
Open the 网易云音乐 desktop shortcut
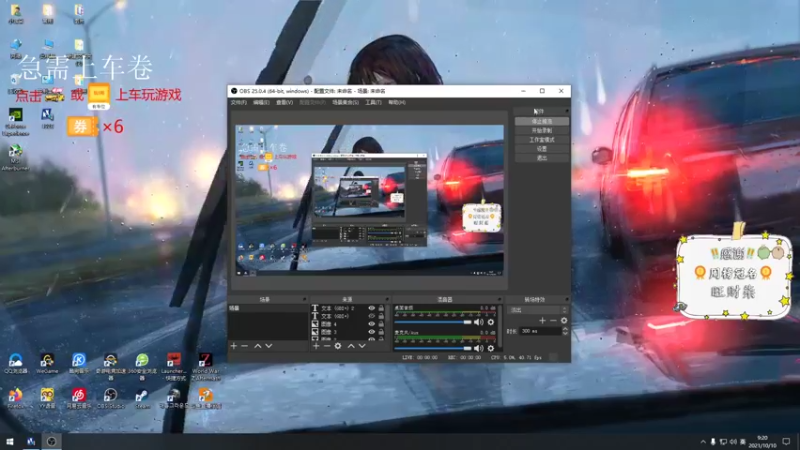click(x=79, y=398)
